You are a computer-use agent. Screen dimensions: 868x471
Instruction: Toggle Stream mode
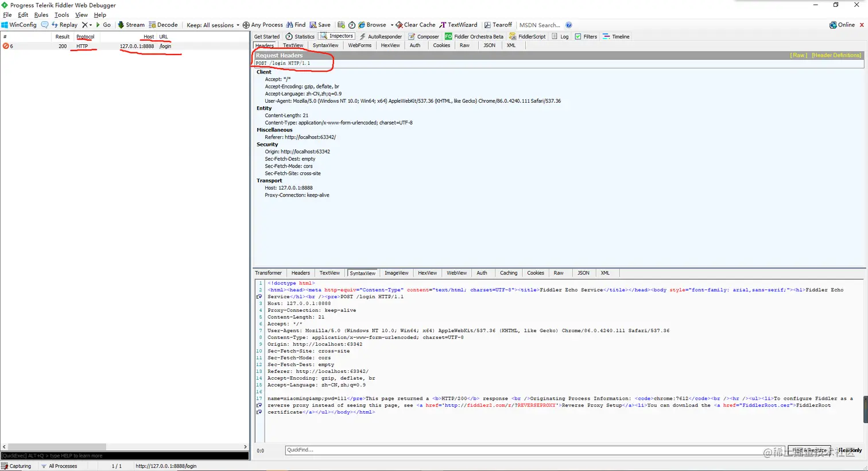click(131, 25)
